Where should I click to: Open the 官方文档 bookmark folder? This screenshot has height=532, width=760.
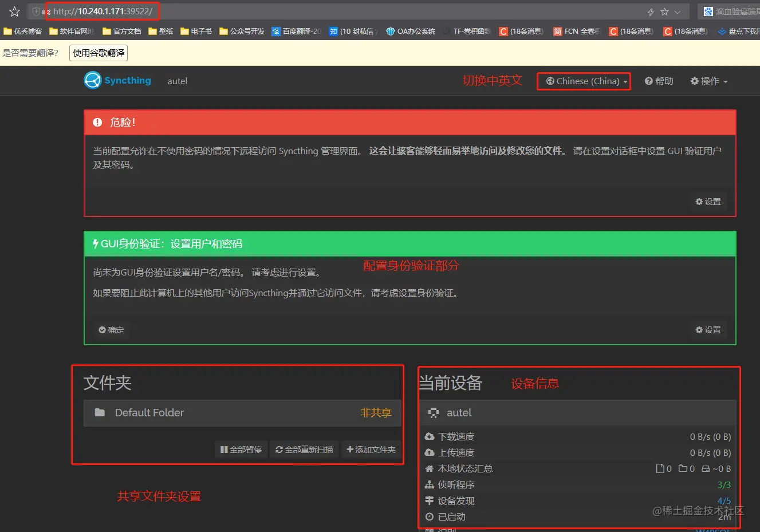(122, 31)
